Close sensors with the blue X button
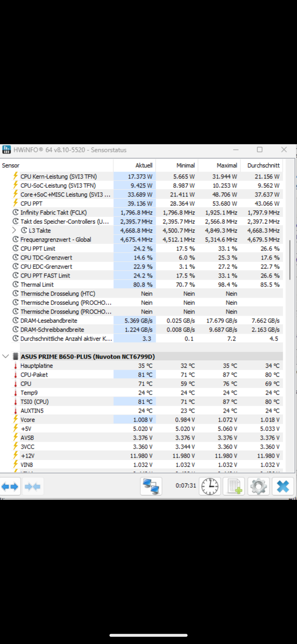 tap(283, 486)
